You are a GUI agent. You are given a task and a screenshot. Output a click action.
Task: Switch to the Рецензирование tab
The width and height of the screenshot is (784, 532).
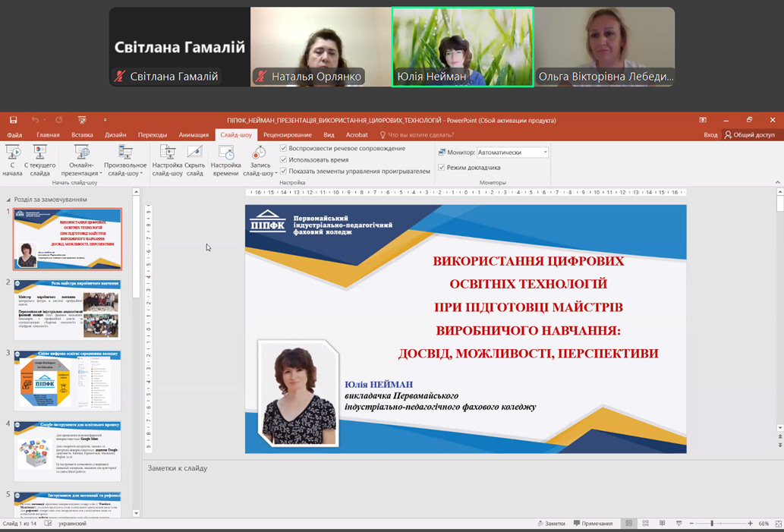[x=288, y=135]
